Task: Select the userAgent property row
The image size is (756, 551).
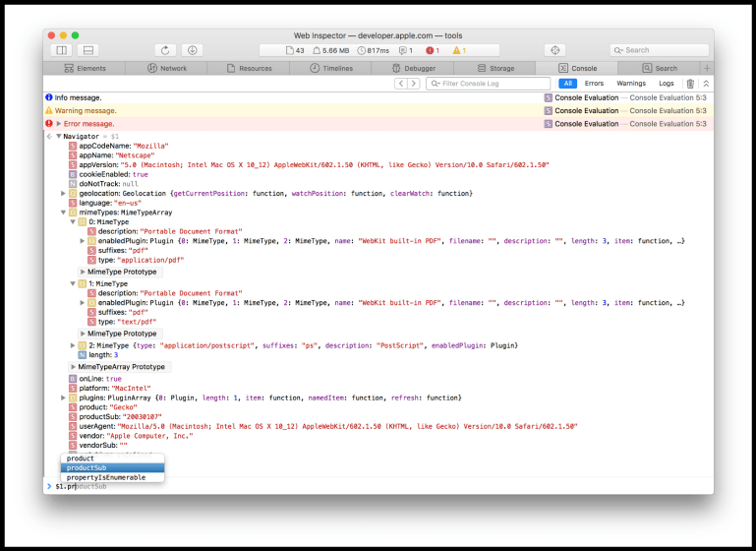Action: click(x=323, y=426)
